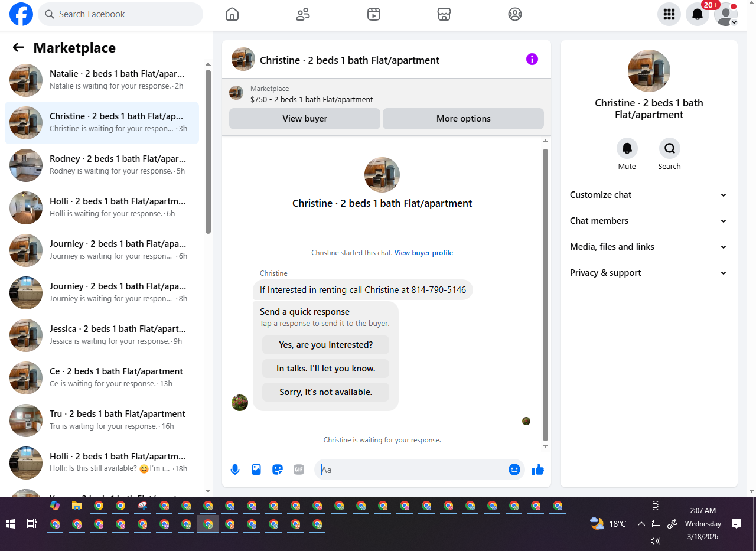The image size is (756, 551).
Task: Send quick reply "Sorry, it's not available."
Action: click(x=326, y=392)
